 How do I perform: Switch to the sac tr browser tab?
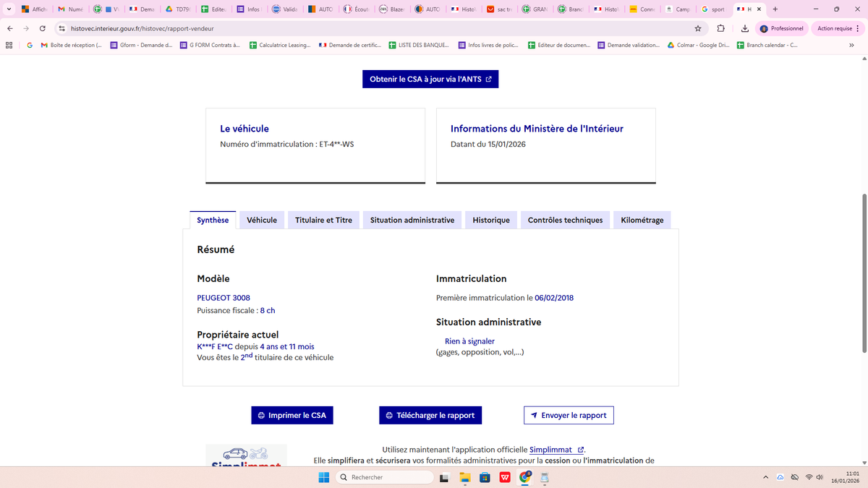pos(499,9)
